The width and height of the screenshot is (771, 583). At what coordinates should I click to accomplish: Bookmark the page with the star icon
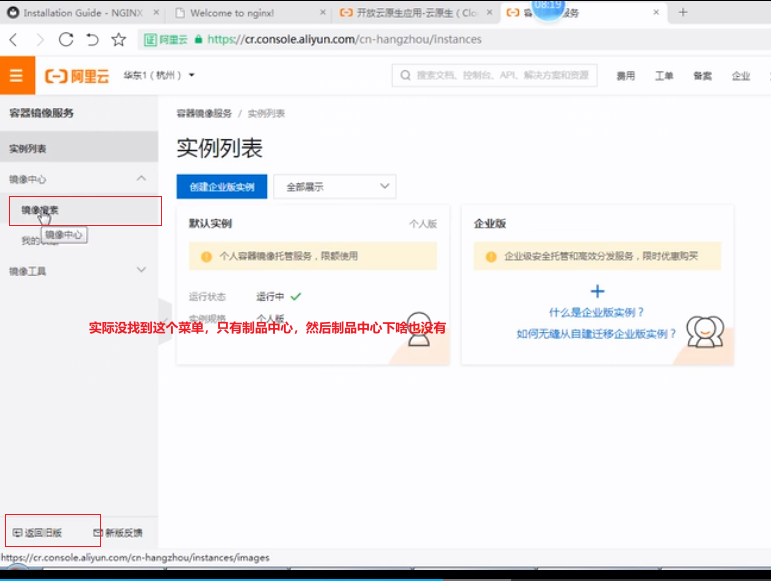pyautogui.click(x=119, y=39)
